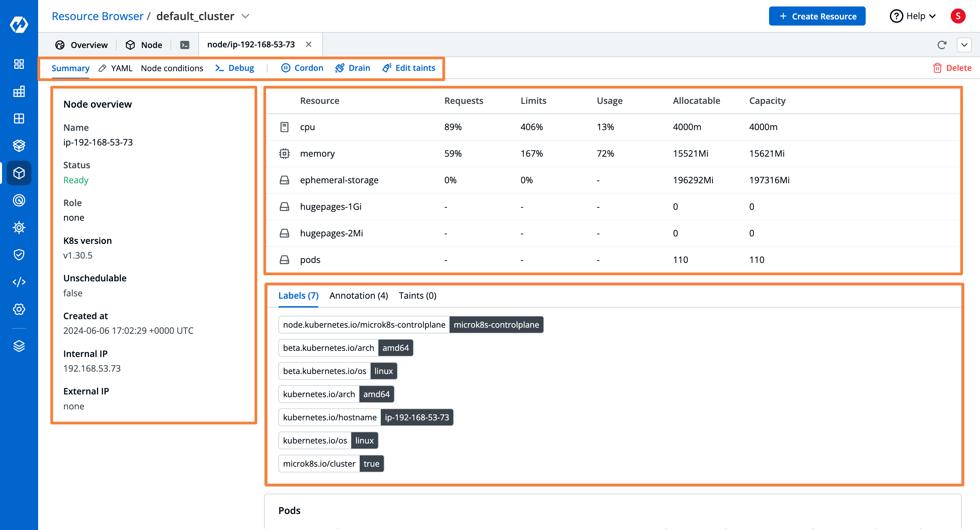Screen dimensions: 980x530
Task: Expand the chevron beside the refresh icon
Action: coord(964,45)
